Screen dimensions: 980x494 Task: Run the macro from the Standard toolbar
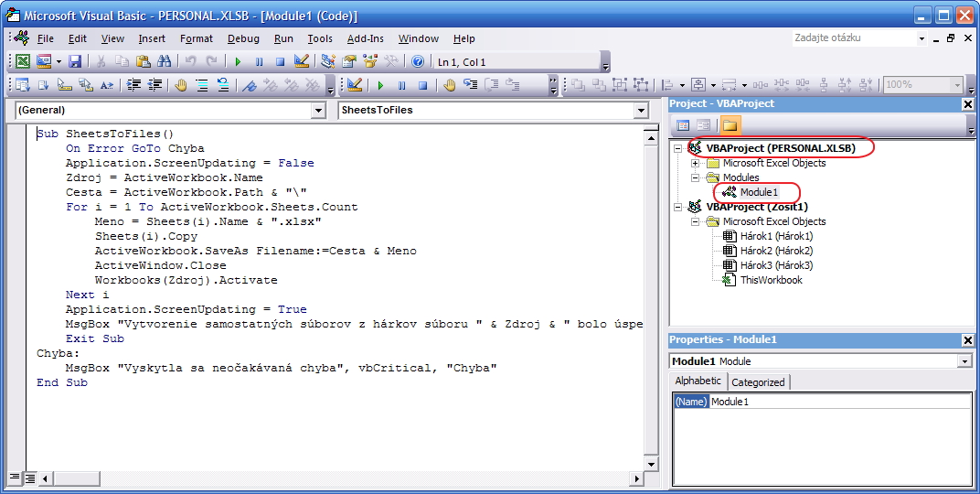pos(238,61)
